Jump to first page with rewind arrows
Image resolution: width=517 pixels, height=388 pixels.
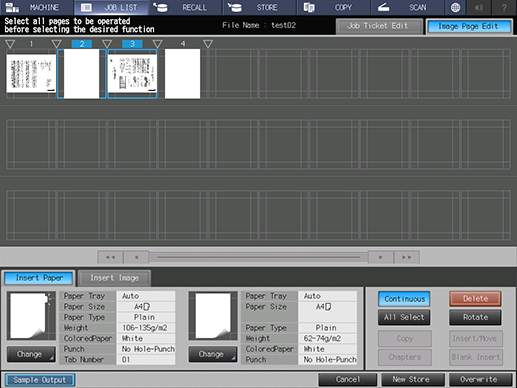pos(110,257)
